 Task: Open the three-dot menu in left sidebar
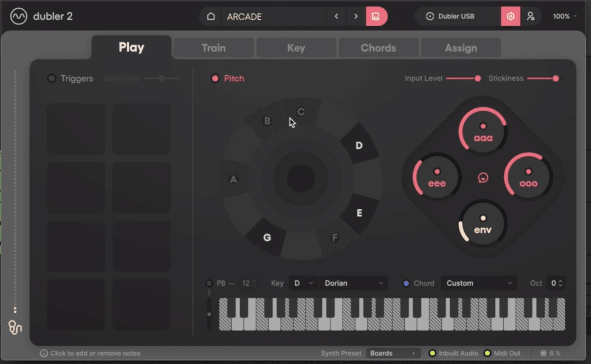click(x=15, y=310)
